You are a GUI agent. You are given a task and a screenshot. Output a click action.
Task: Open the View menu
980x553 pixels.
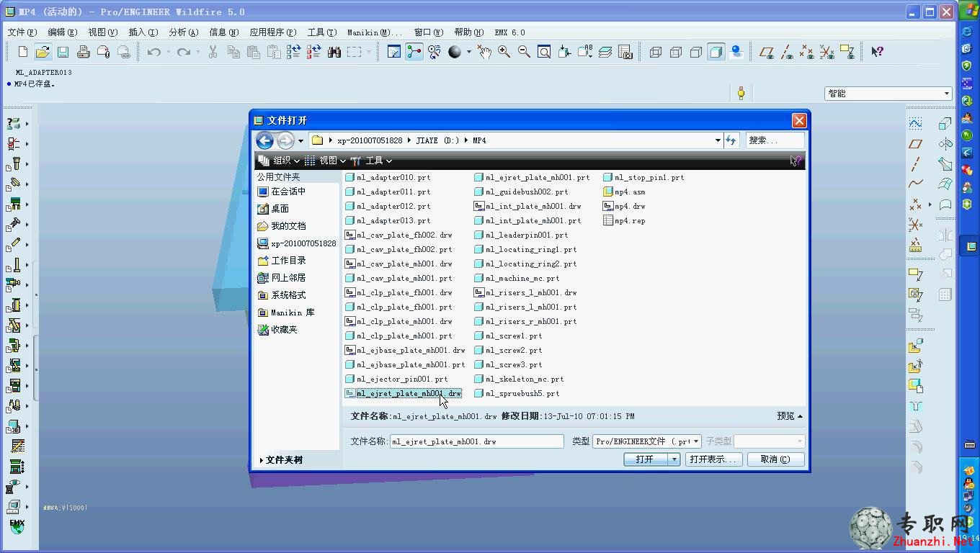point(102,32)
